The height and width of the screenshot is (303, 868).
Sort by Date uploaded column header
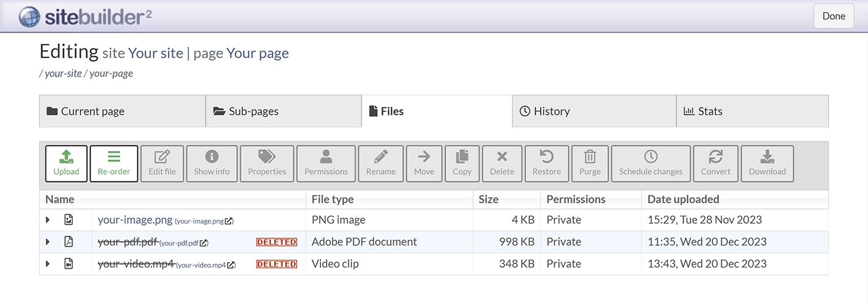click(683, 199)
